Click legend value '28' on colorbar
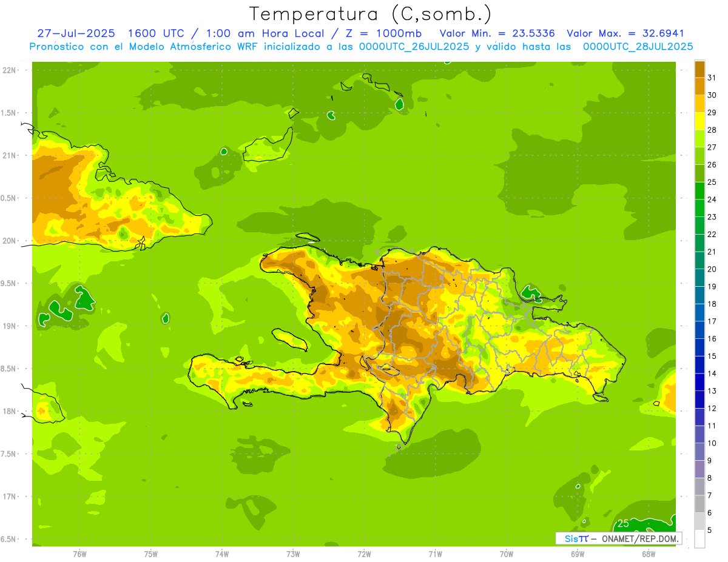Image resolution: width=728 pixels, height=562 pixels. [x=712, y=130]
